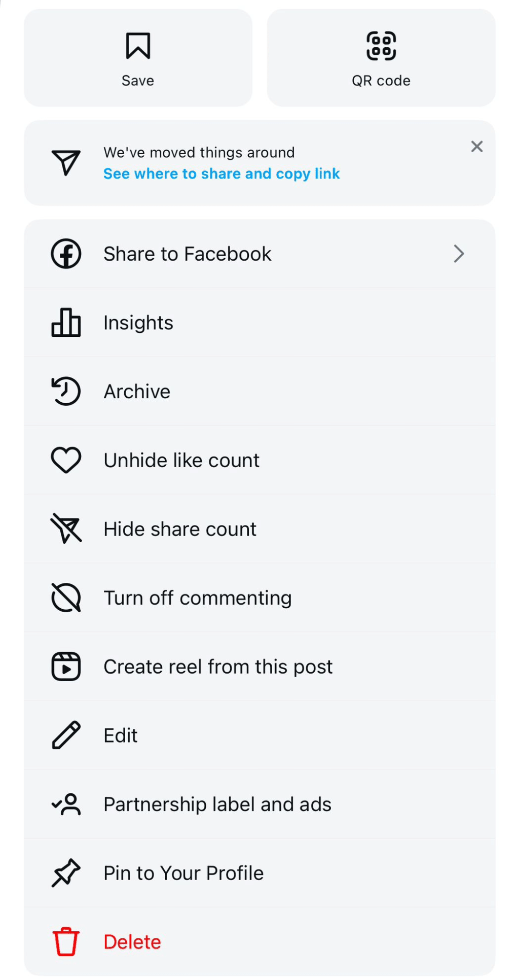This screenshot has height=980, width=515.
Task: Tap the comment-off icon beside Turn off commenting
Action: click(x=65, y=598)
